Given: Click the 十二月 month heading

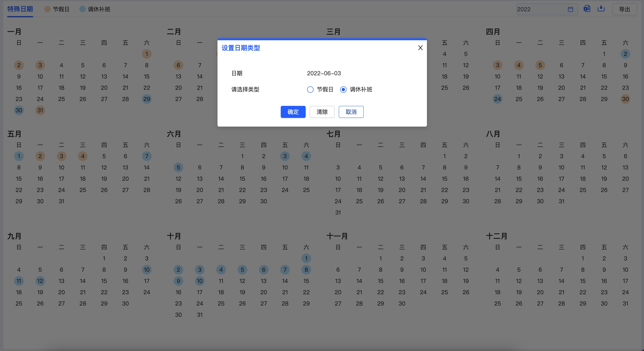Looking at the screenshot, I should click(x=497, y=236).
